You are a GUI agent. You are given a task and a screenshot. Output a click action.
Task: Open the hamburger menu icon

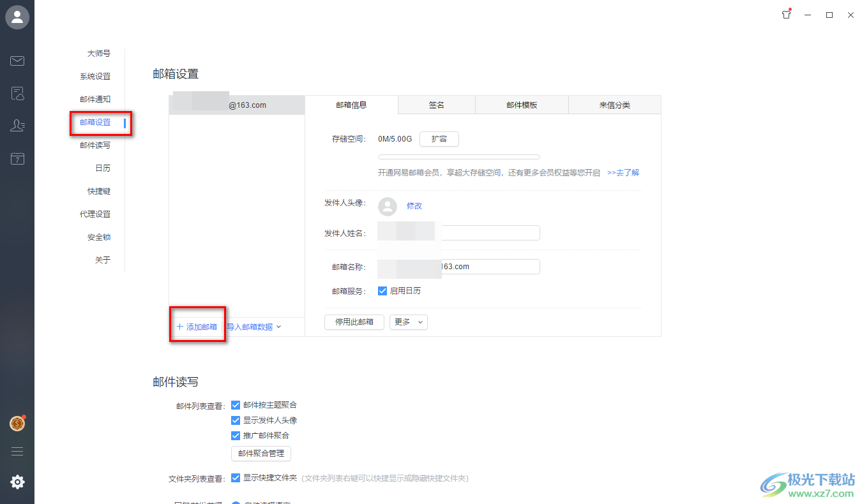(x=17, y=451)
